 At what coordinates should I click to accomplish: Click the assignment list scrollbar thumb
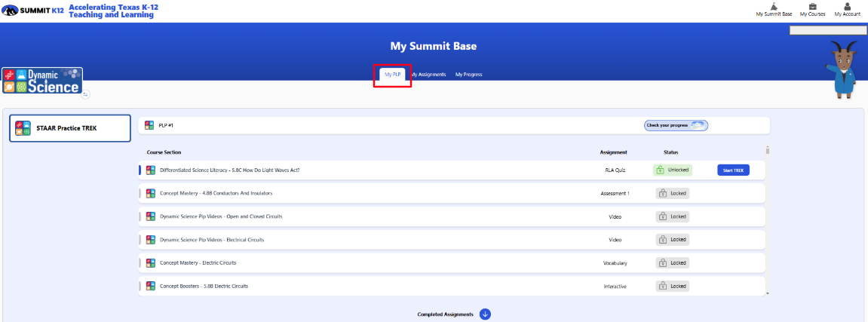[767, 151]
